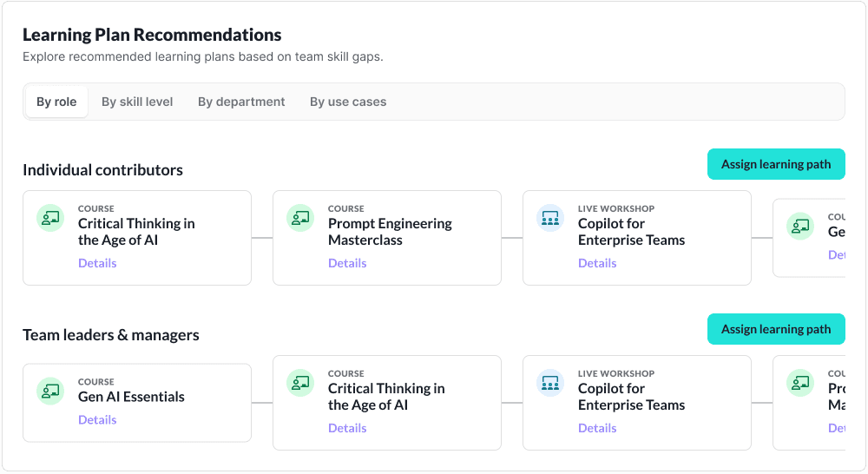
Task: View Details of Gen AI Essentials course
Action: (97, 419)
